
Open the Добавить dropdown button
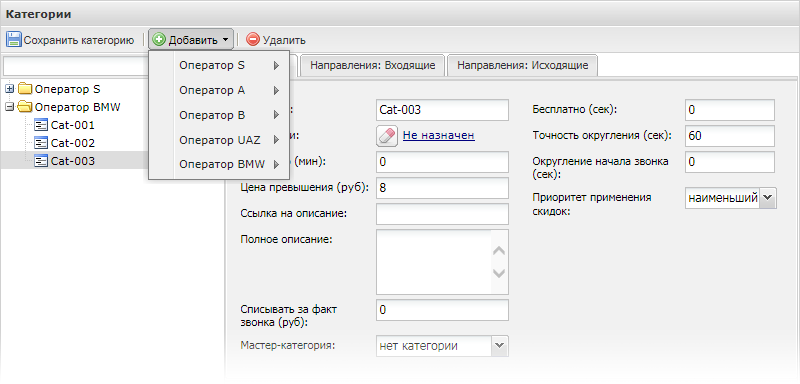191,39
